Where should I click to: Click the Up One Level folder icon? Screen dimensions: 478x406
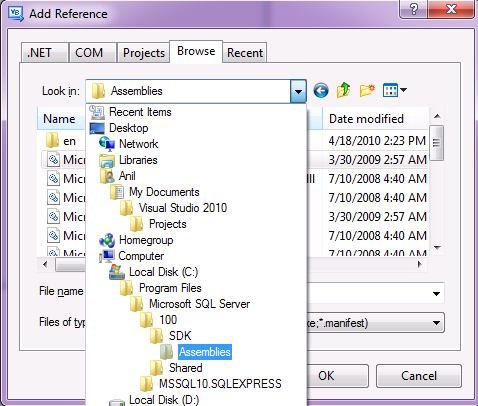coord(343,90)
